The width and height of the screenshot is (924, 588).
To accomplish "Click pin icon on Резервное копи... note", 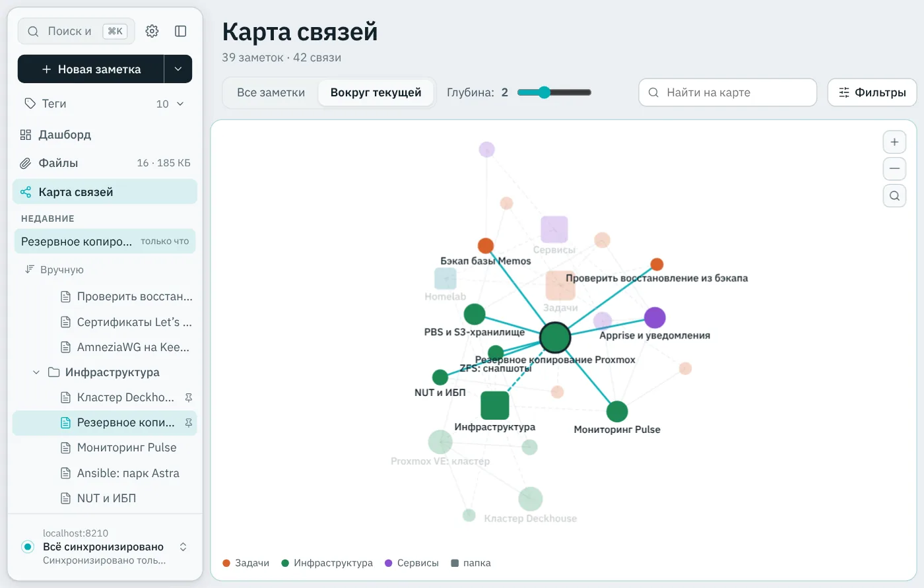I will 189,422.
